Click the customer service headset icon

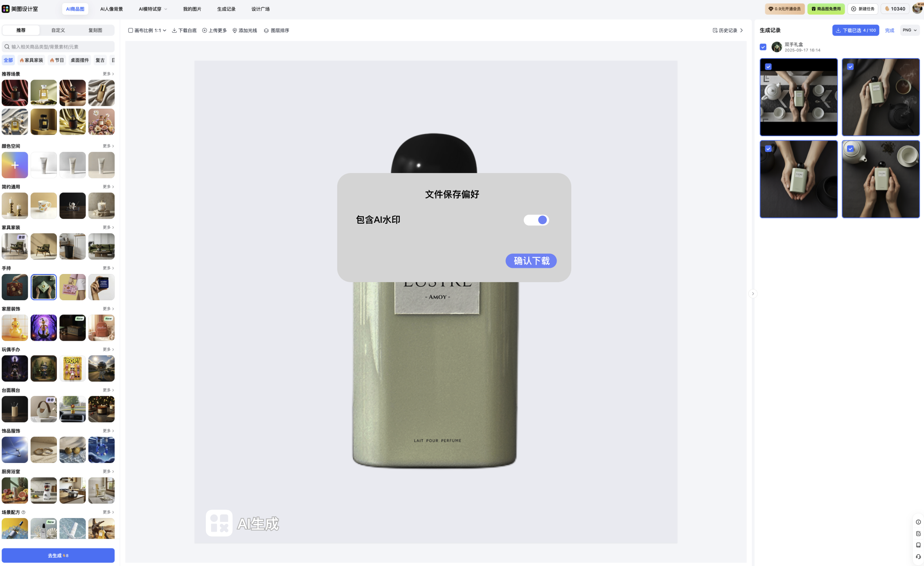coord(918,557)
